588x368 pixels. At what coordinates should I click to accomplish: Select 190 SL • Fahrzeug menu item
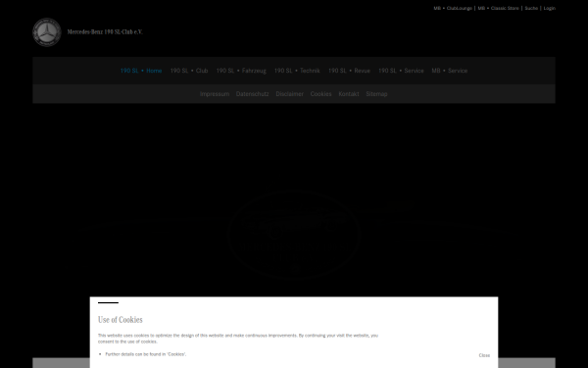241,71
